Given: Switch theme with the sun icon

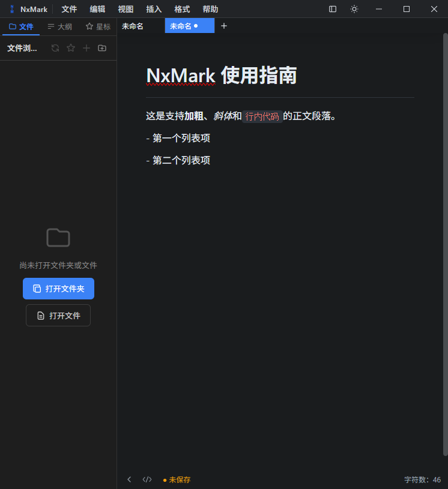Looking at the screenshot, I should [354, 9].
